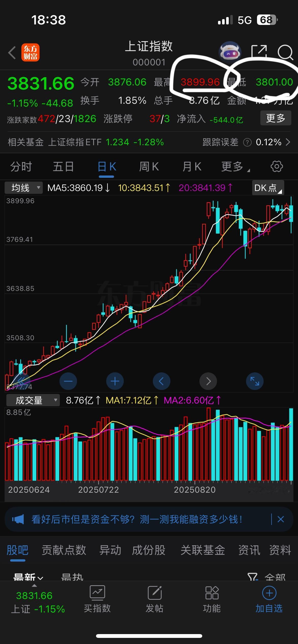Switch to 周K chart tab
This screenshot has width=298, height=644.
(x=149, y=167)
